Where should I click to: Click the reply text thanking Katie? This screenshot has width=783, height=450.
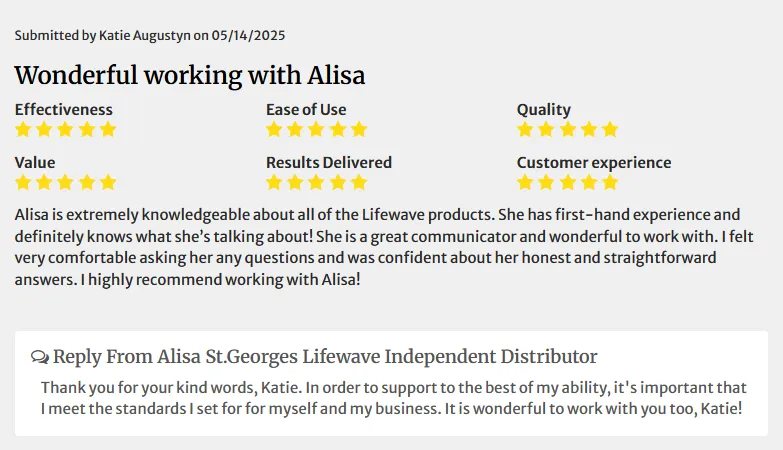click(393, 398)
